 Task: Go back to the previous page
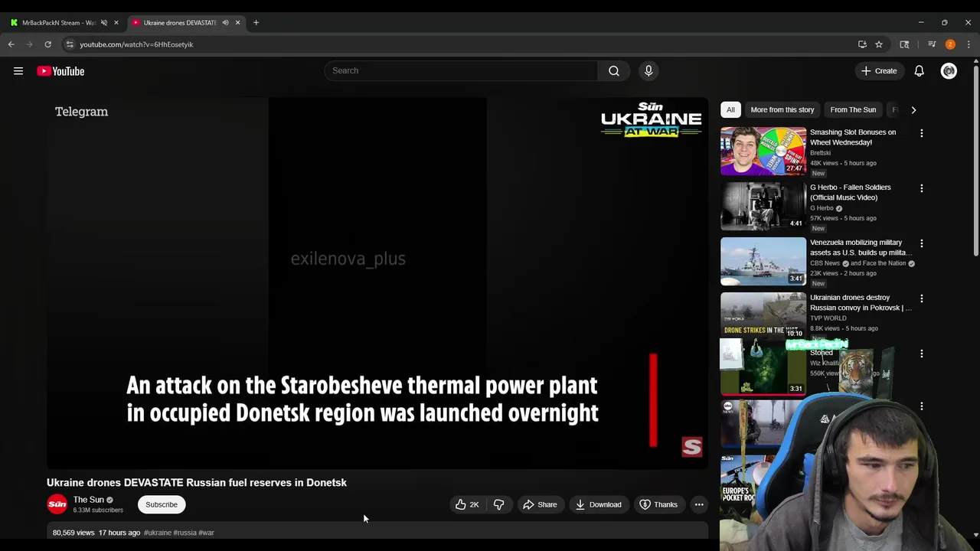tap(11, 44)
